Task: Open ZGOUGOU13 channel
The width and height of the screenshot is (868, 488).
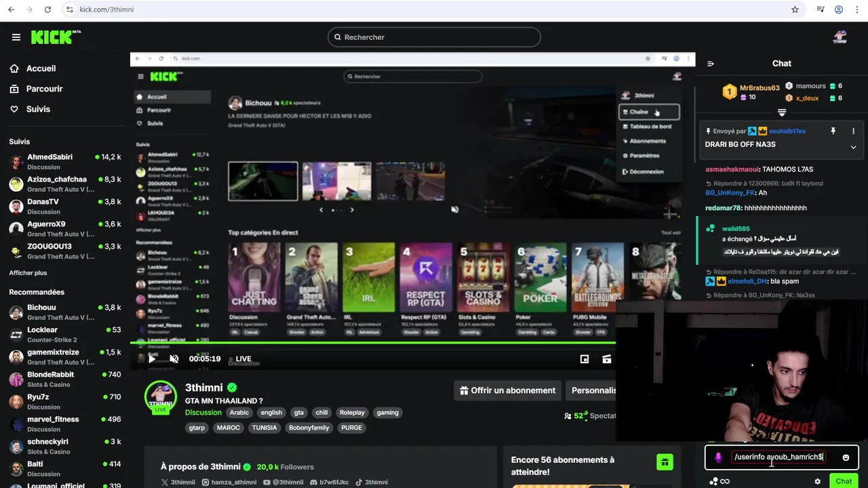Action: click(65, 251)
